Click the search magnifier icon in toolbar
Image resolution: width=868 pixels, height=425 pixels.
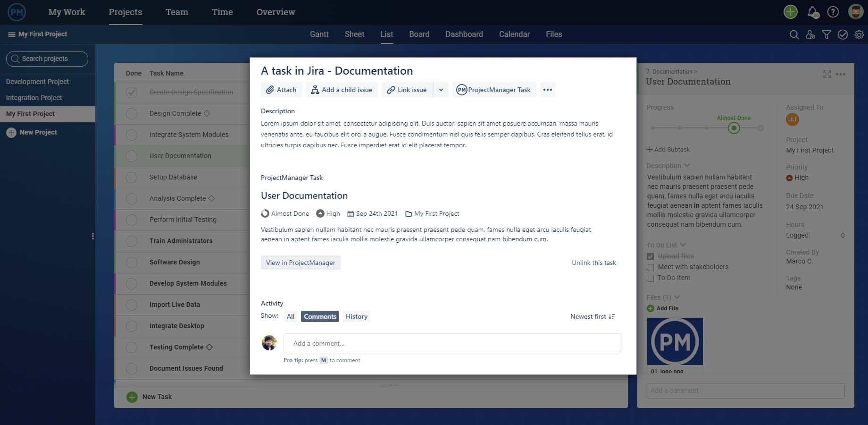coord(794,34)
